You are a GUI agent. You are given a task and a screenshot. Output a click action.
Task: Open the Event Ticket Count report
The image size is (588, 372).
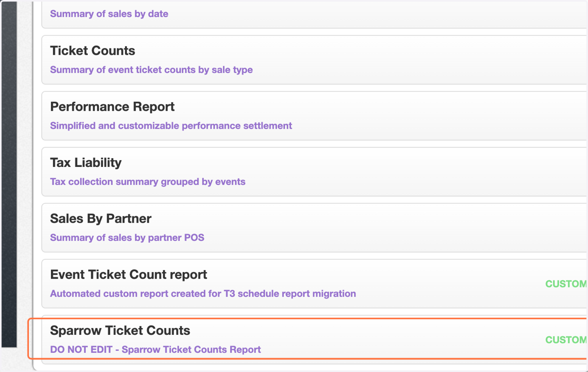click(x=315, y=284)
